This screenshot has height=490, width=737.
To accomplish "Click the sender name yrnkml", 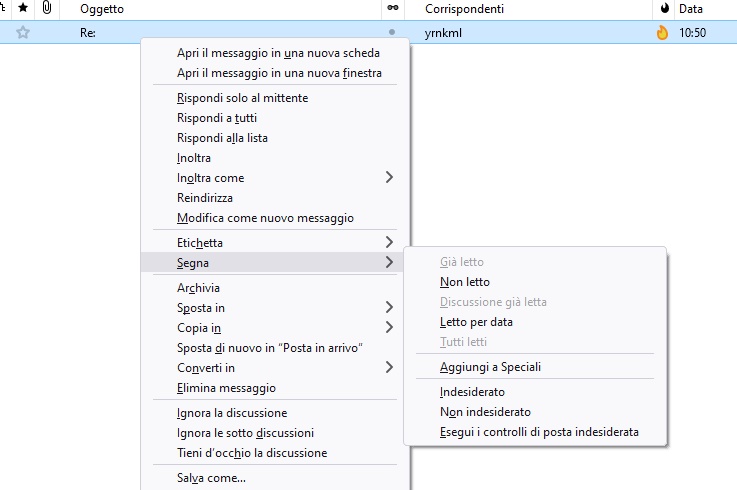I will point(443,33).
